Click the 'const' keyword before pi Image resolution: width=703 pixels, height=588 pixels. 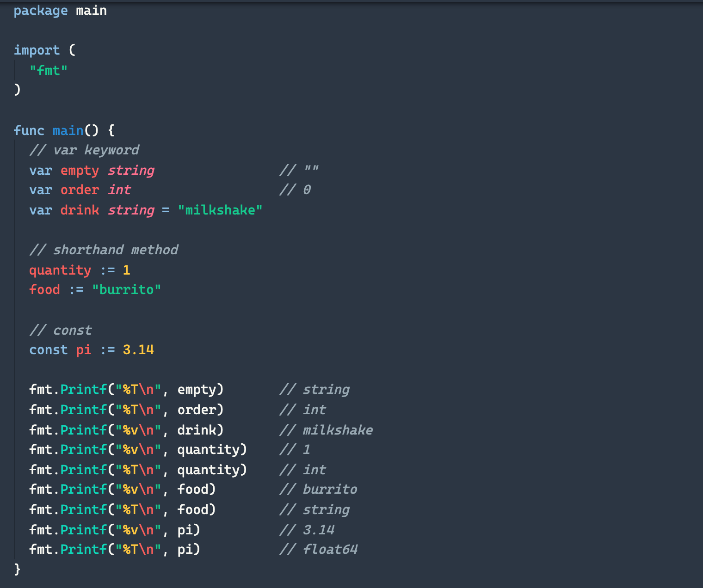click(x=49, y=350)
